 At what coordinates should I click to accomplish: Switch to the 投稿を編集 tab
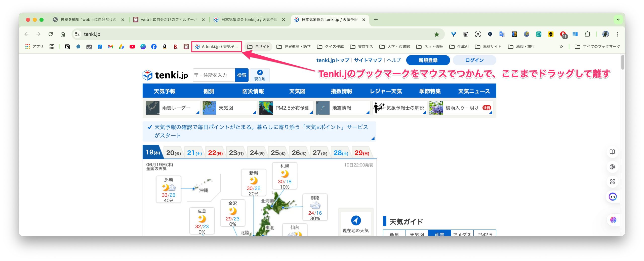(x=89, y=20)
